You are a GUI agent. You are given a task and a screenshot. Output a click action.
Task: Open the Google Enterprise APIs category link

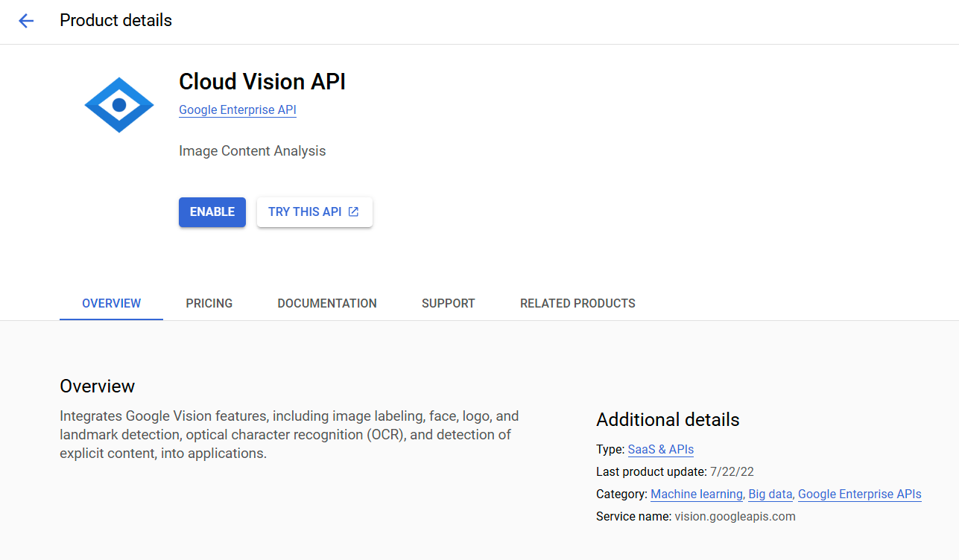pos(859,494)
